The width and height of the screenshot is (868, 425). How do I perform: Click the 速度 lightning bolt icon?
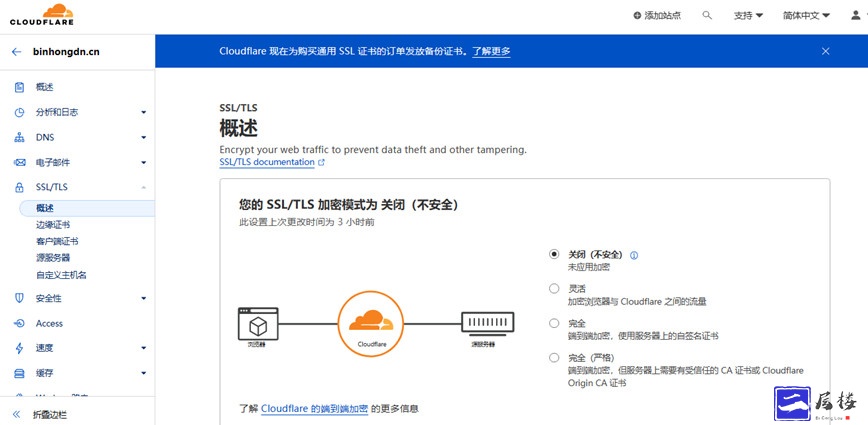click(19, 348)
